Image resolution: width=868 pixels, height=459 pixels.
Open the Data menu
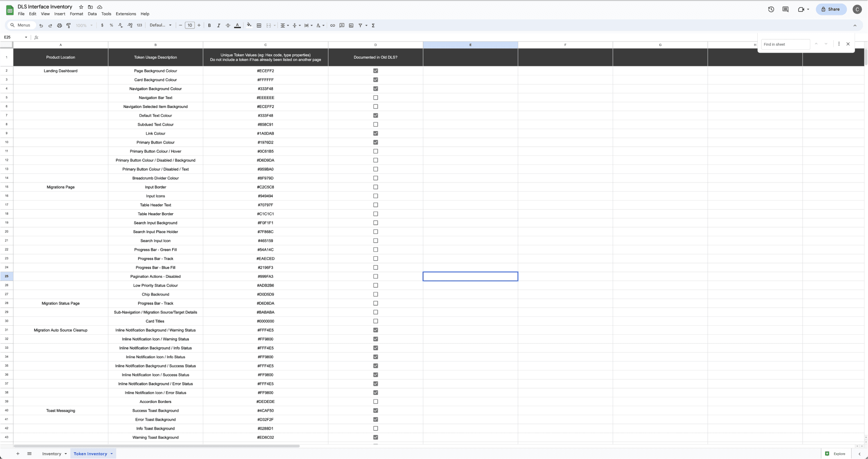point(92,14)
